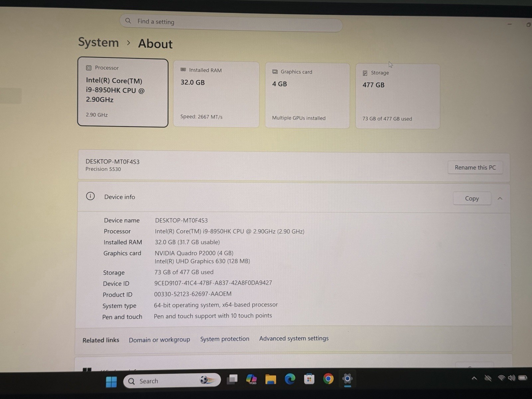Click the Related links label
The image size is (532, 399).
[x=101, y=340]
